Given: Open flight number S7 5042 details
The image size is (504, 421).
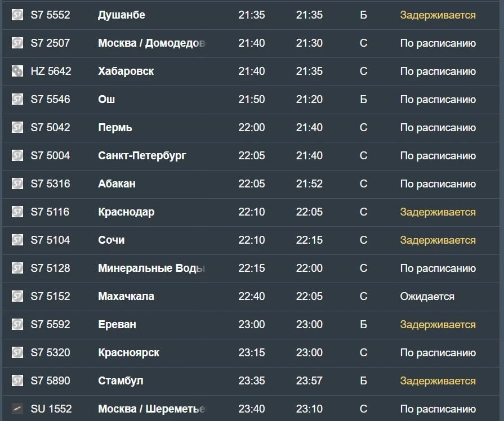Looking at the screenshot, I should pos(50,128).
